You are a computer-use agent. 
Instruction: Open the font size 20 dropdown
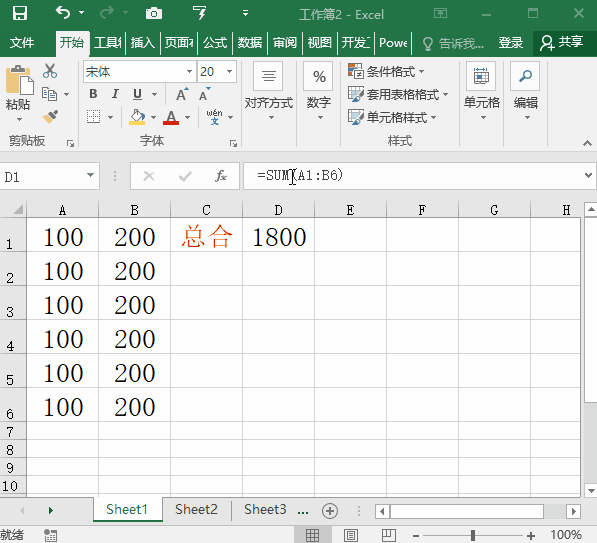tap(230, 72)
